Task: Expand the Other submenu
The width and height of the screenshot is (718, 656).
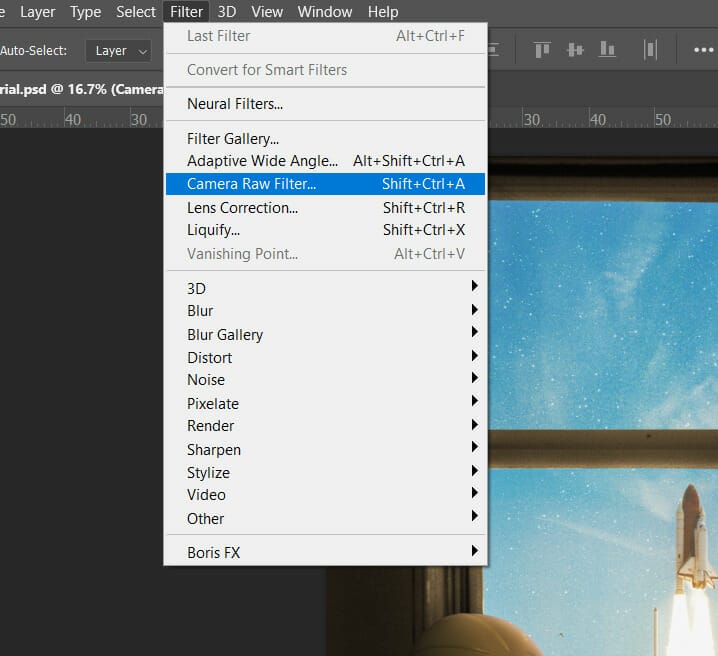Action: click(x=325, y=519)
